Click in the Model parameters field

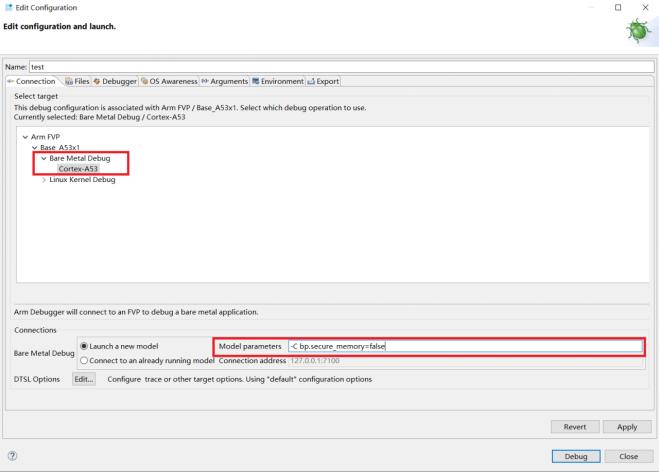tap(463, 346)
